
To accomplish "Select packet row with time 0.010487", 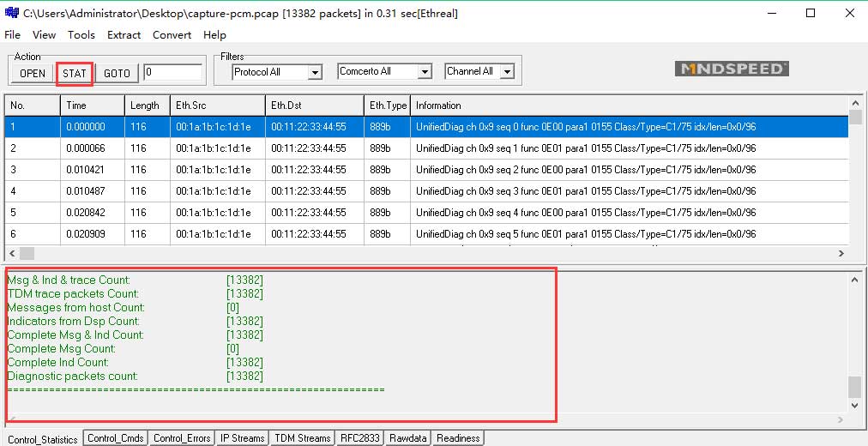I will click(x=427, y=191).
